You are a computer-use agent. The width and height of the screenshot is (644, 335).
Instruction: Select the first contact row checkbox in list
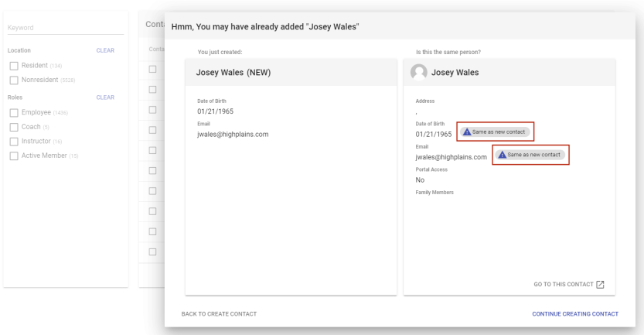(x=153, y=70)
